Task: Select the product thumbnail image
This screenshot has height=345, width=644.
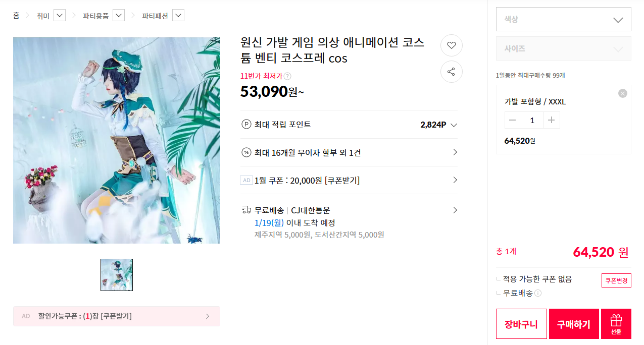Action: tap(117, 275)
